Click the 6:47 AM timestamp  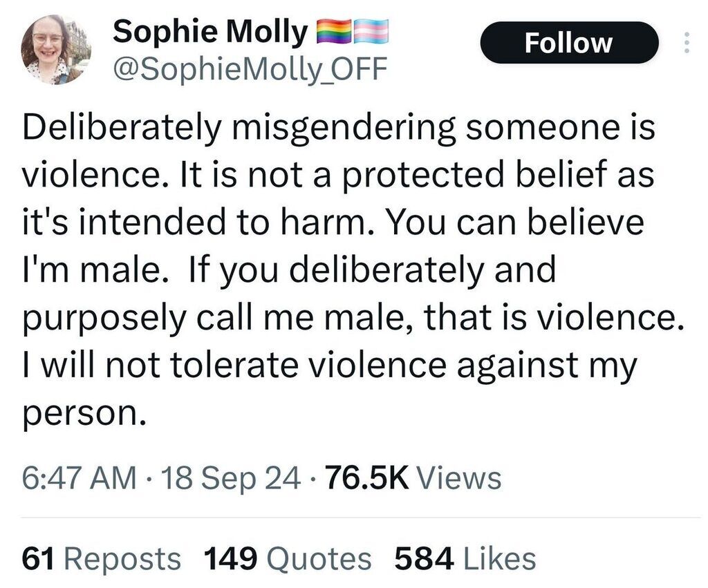pyautogui.click(x=79, y=477)
